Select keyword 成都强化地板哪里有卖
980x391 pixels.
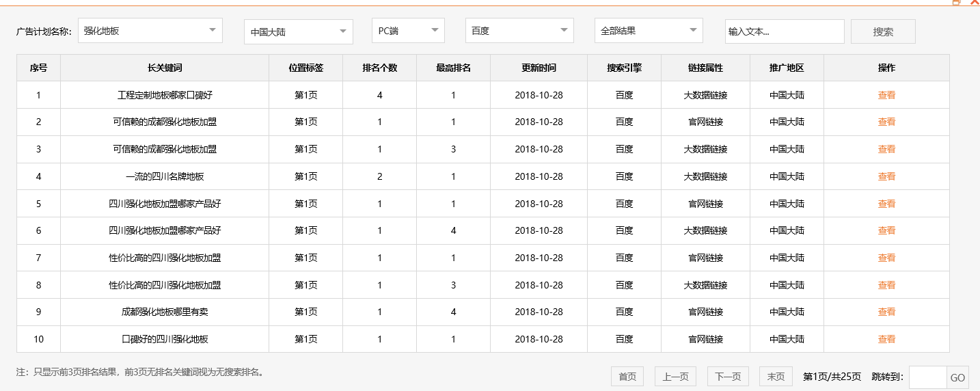[x=165, y=312]
